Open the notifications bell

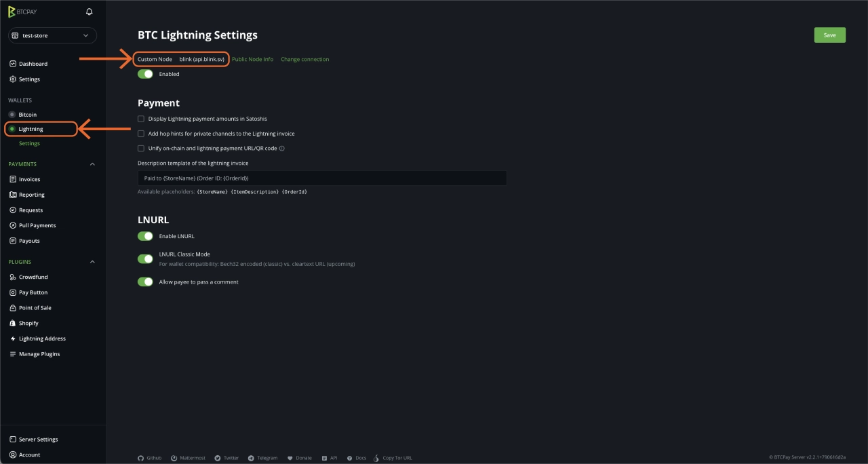tap(88, 12)
